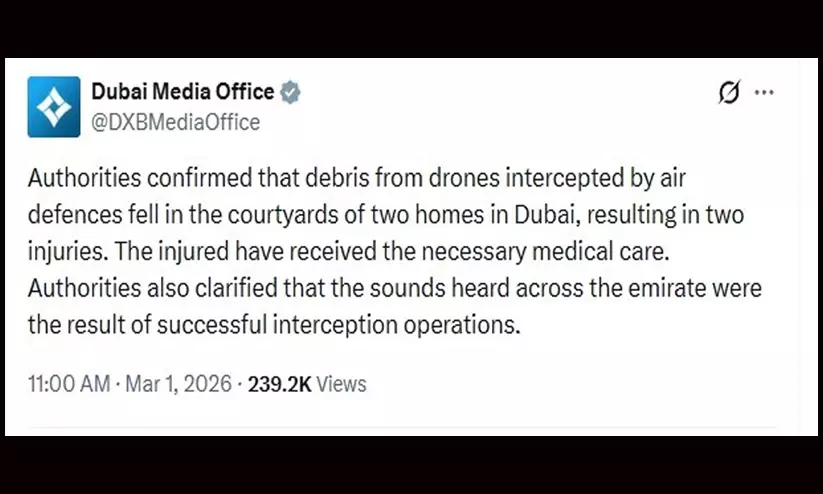This screenshot has width=823, height=494.
Task: Click the Dubai Media Office display name
Action: click(182, 92)
